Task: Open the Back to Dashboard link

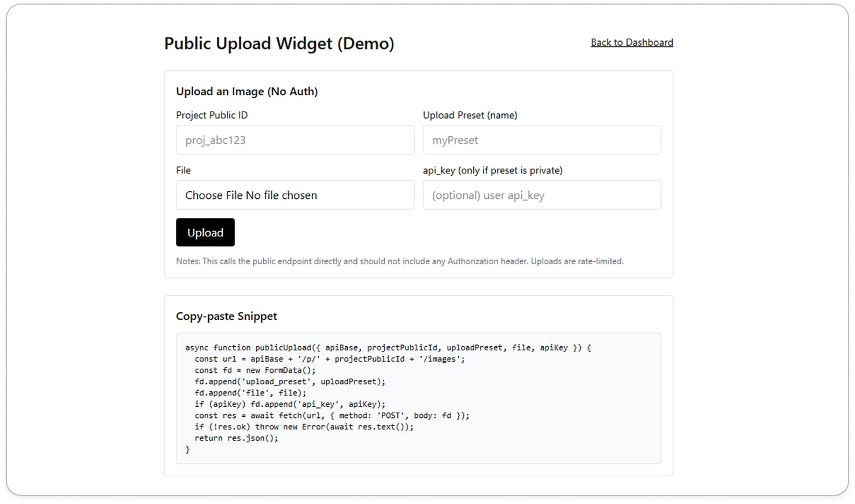Action: (632, 42)
